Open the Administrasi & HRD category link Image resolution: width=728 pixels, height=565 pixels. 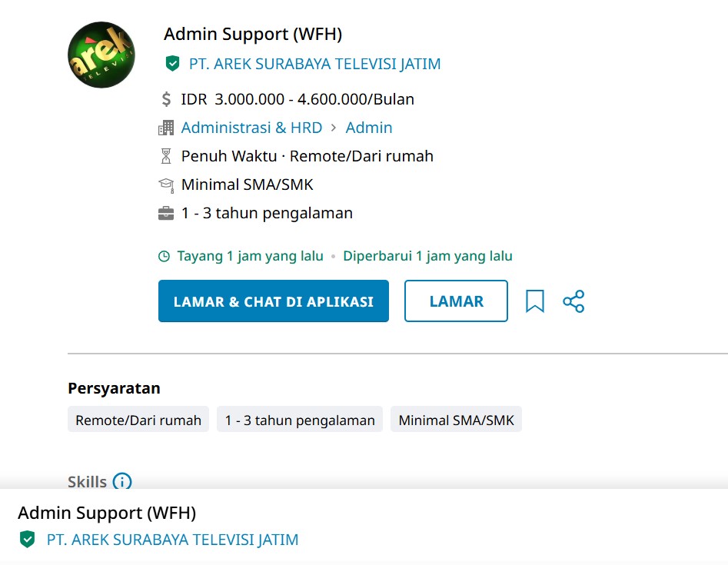coord(251,127)
